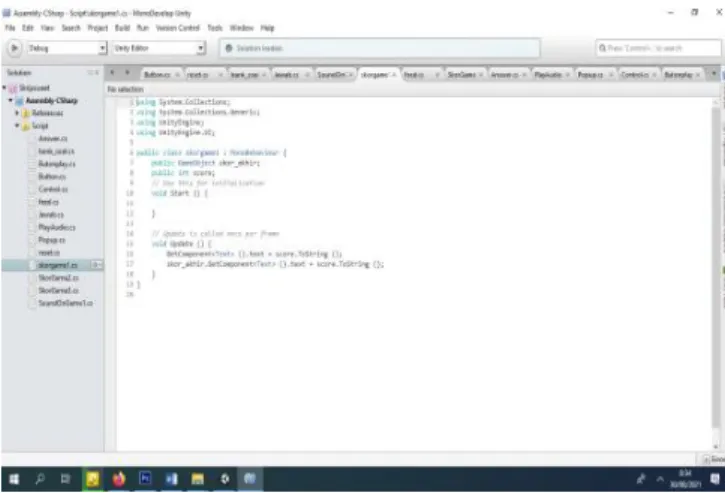Image resolution: width=725 pixels, height=493 pixels.
Task: Open the document tabs overflow dropdown
Action: [x=713, y=74]
